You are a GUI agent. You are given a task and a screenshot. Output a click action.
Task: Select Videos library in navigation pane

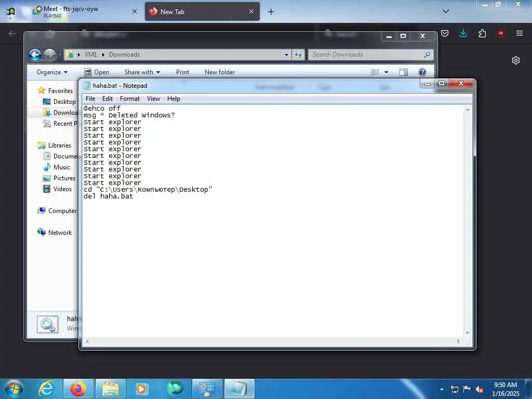[57, 189]
